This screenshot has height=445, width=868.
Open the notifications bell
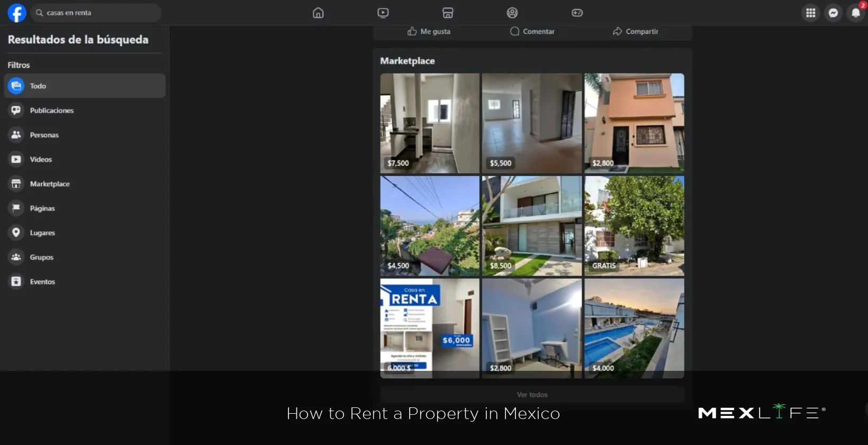[x=856, y=13]
